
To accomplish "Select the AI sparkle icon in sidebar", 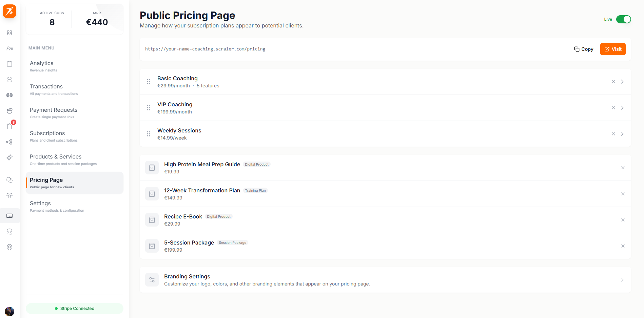I will pos(9,157).
